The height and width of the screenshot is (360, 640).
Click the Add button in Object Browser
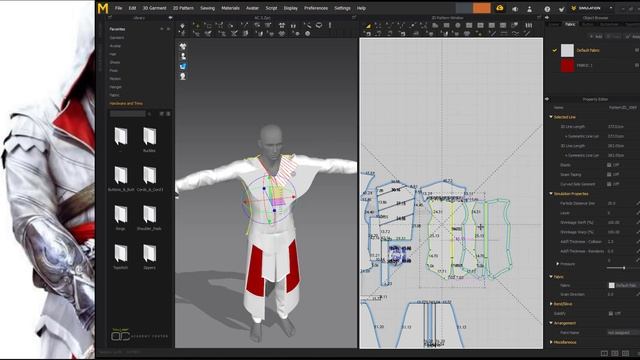(596, 36)
